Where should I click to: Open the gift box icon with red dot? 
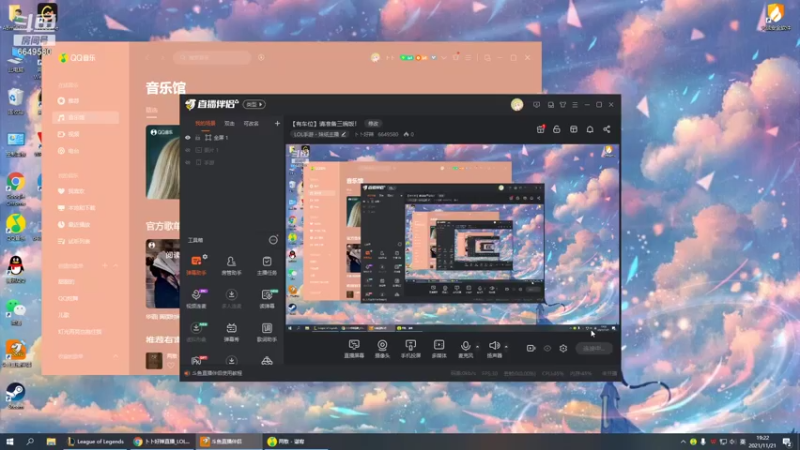[x=540, y=129]
